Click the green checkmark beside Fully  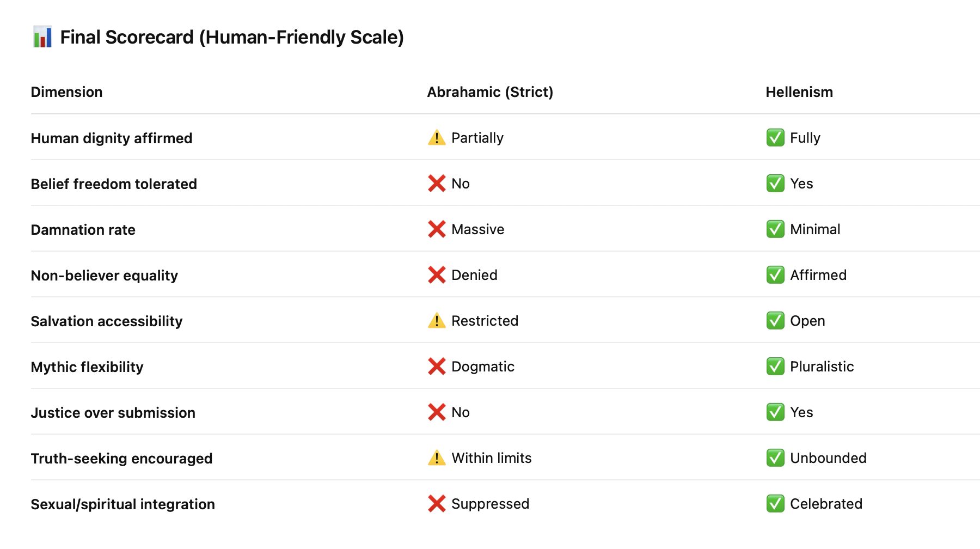(x=775, y=138)
